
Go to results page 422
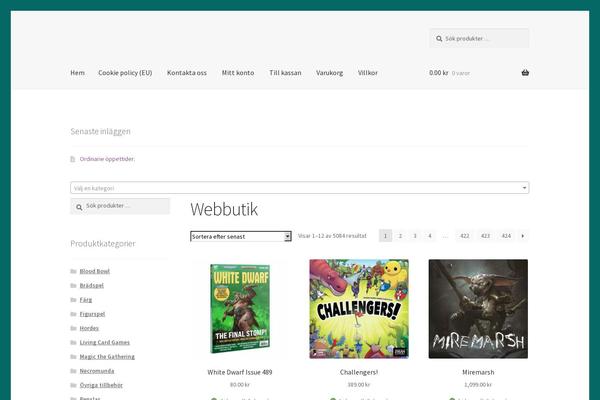coord(465,236)
